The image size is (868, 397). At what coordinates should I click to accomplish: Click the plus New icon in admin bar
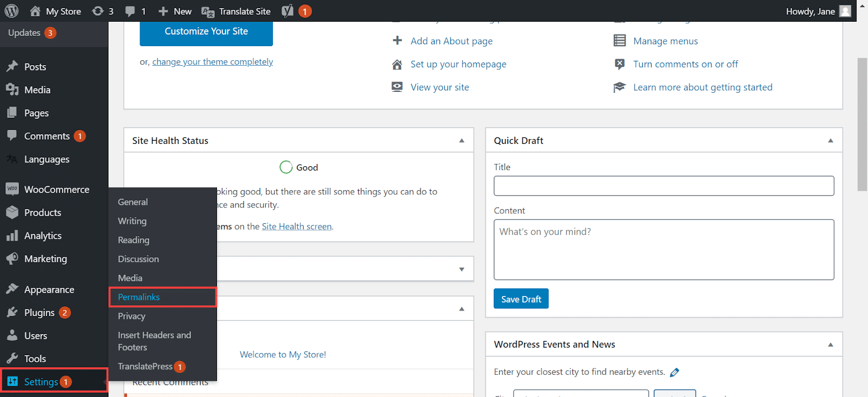[163, 11]
